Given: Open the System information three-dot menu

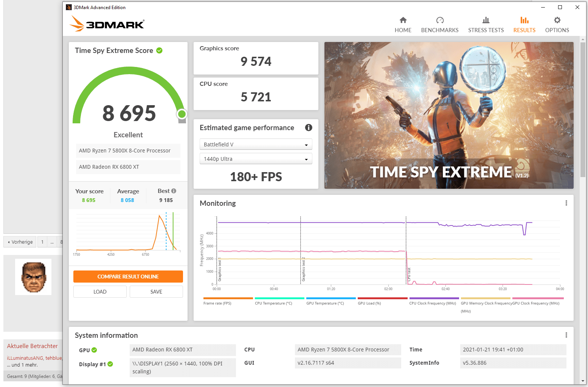Looking at the screenshot, I should (566, 335).
